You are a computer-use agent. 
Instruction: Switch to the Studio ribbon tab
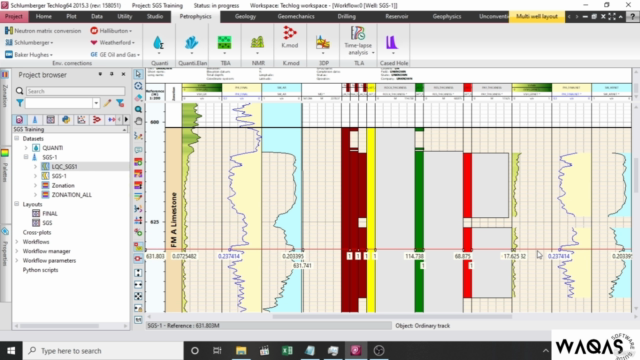pyautogui.click(x=155, y=16)
